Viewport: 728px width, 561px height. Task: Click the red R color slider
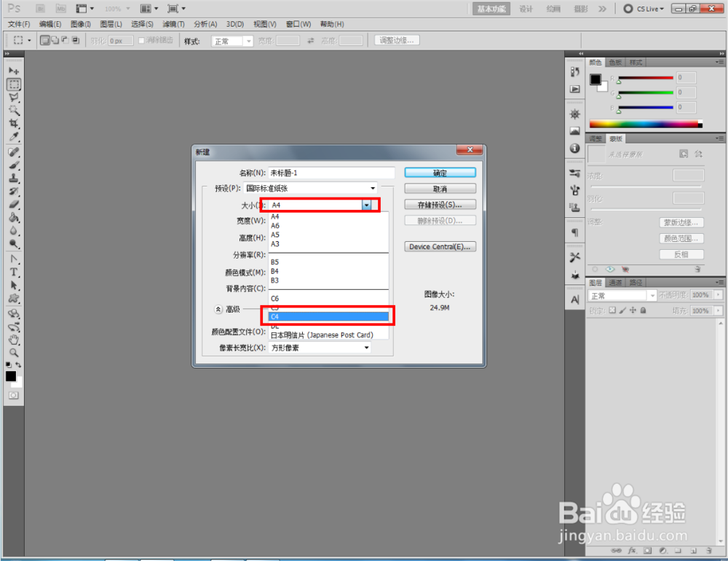point(645,78)
